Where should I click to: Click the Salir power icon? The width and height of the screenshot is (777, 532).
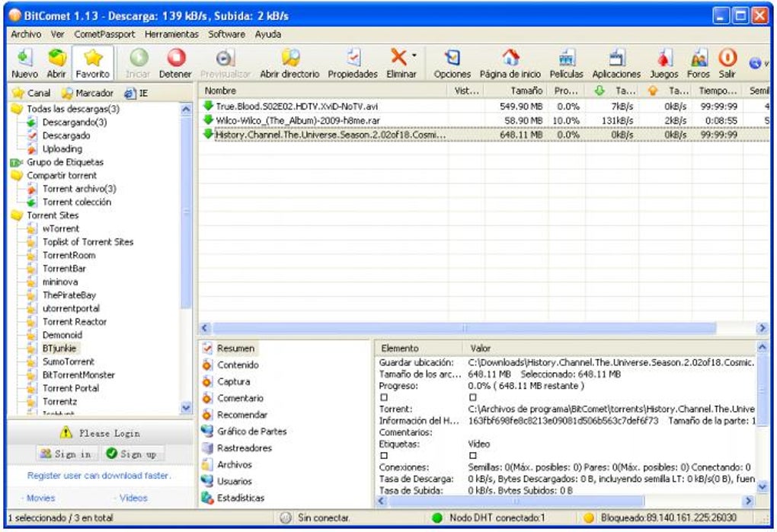[x=727, y=59]
